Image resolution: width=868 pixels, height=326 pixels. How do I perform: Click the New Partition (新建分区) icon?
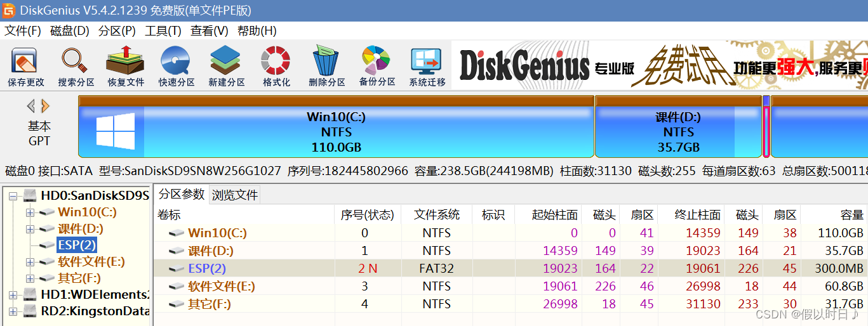(227, 67)
